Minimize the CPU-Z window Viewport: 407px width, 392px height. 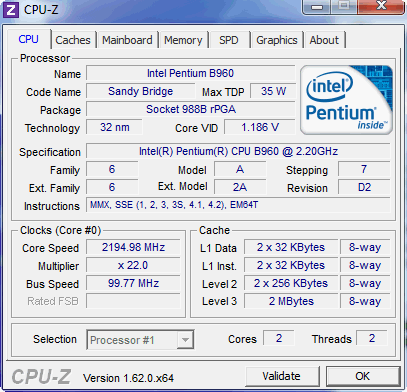point(317,6)
